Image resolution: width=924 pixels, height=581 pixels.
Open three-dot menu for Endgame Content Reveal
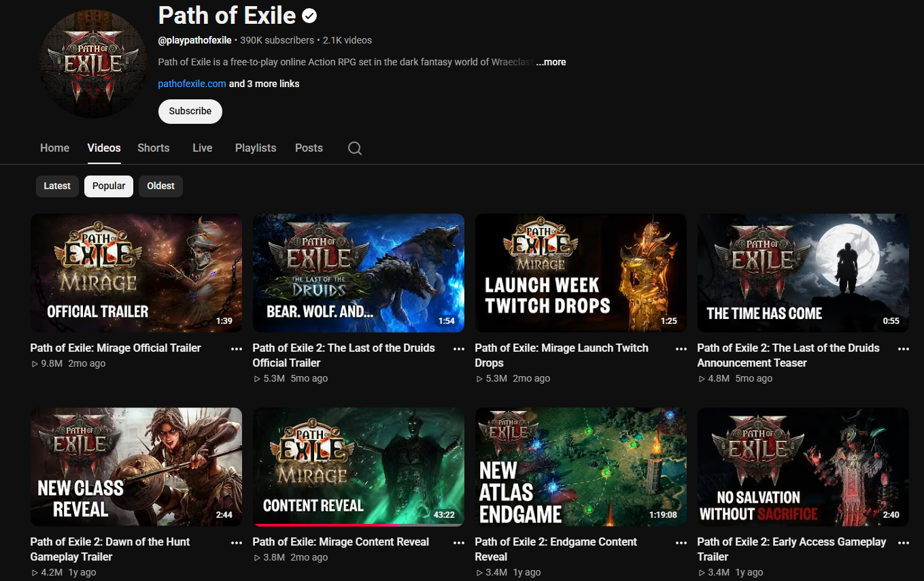pyautogui.click(x=681, y=542)
